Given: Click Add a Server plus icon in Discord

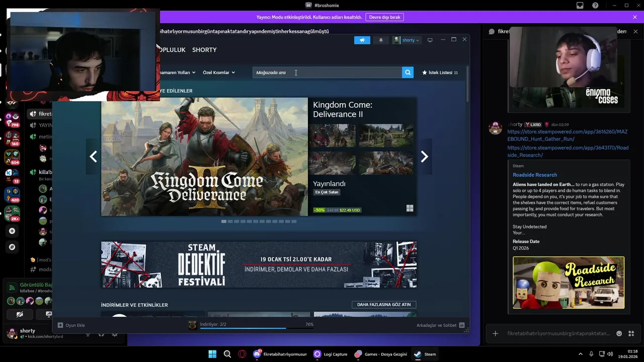Looking at the screenshot, I should [12, 231].
